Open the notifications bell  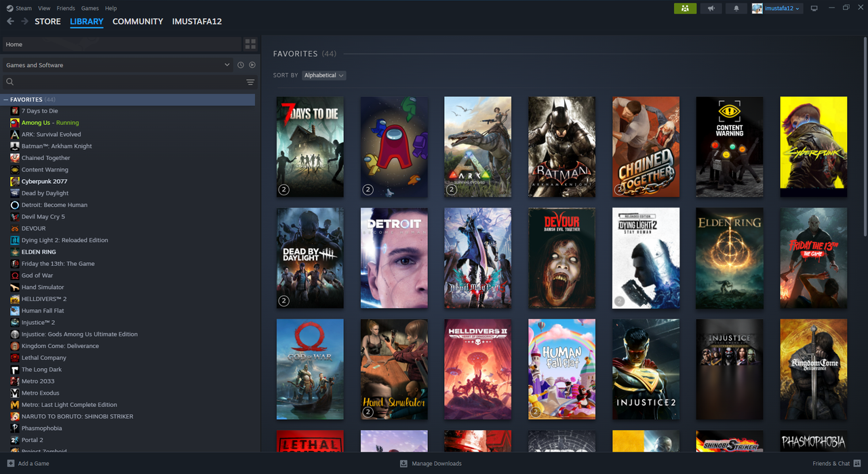coord(736,8)
